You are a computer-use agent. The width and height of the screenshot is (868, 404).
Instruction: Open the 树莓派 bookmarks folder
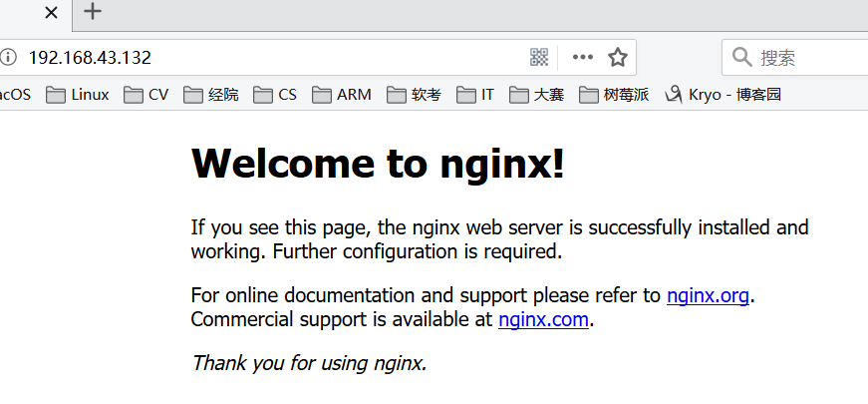coord(613,95)
